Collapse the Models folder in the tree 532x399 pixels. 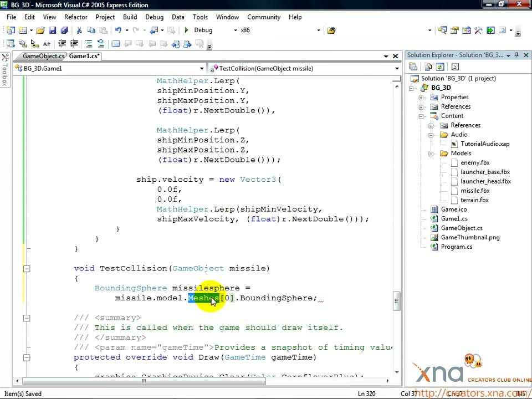click(x=431, y=154)
